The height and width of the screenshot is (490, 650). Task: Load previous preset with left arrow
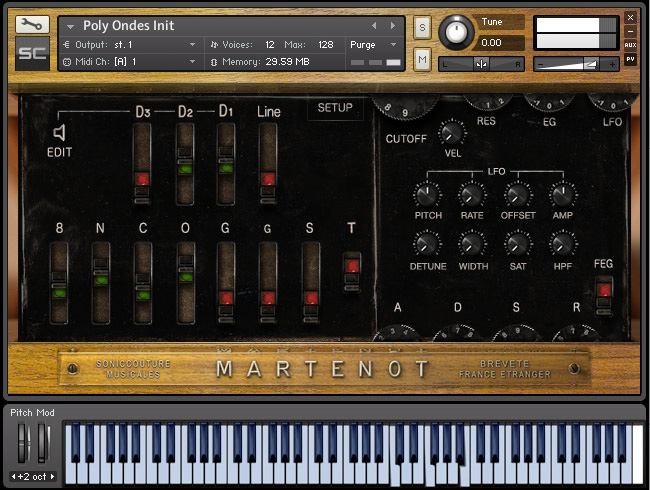374,26
